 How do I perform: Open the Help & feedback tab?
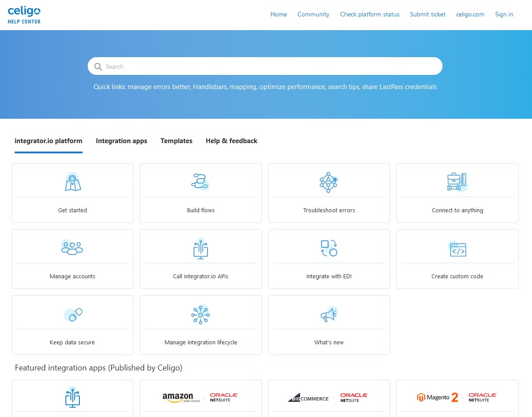pos(231,141)
